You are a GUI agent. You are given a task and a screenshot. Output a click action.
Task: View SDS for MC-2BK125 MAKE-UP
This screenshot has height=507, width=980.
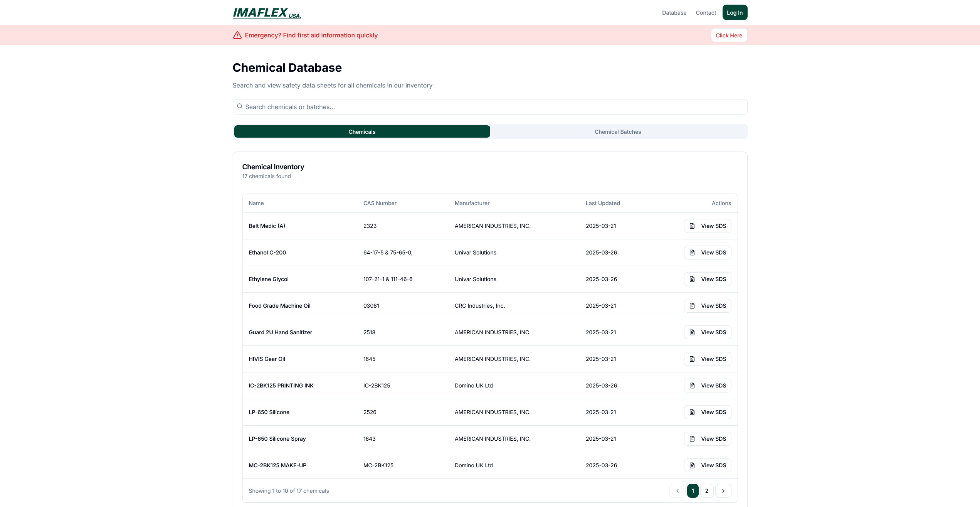(707, 465)
